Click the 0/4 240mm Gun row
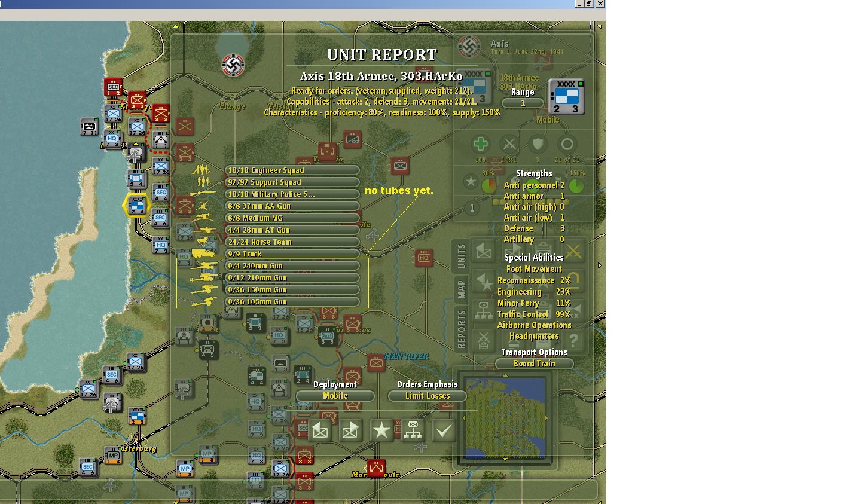 pos(292,266)
